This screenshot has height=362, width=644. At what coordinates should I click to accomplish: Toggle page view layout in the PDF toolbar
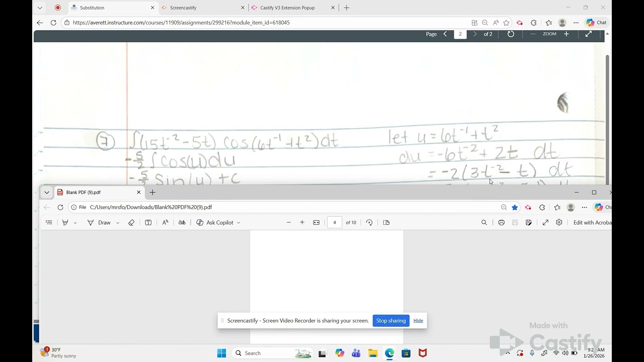[x=386, y=222]
